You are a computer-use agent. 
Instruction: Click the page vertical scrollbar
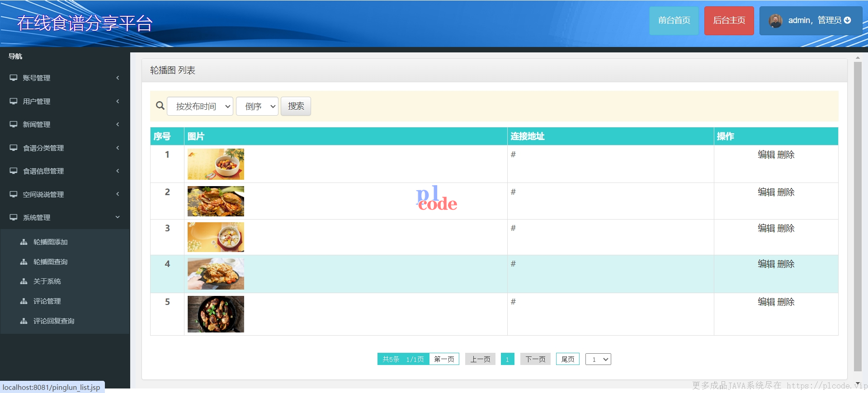(x=858, y=217)
